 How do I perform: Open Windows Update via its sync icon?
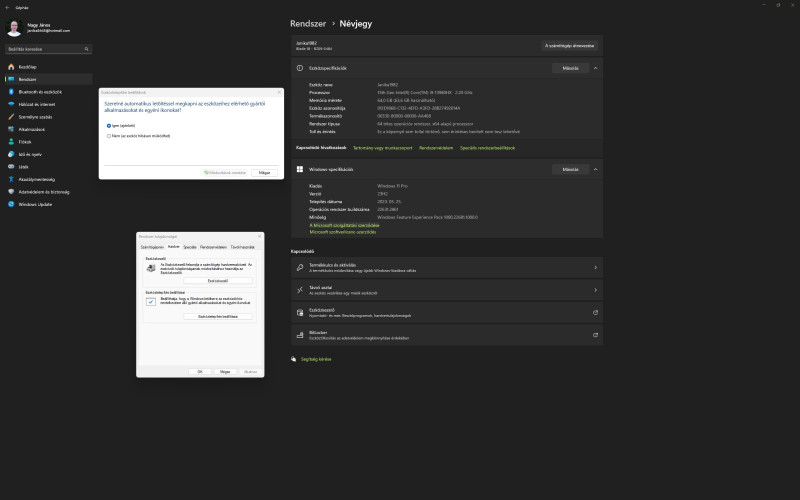[11, 204]
